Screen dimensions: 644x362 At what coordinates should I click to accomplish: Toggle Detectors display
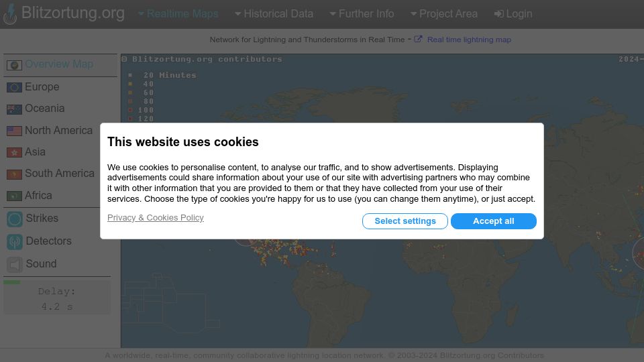(x=48, y=241)
